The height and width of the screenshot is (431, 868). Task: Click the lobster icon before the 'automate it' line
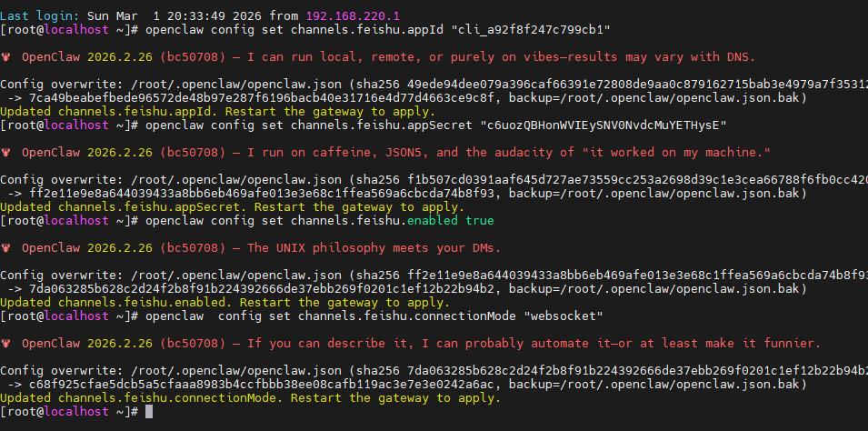pos(6,344)
